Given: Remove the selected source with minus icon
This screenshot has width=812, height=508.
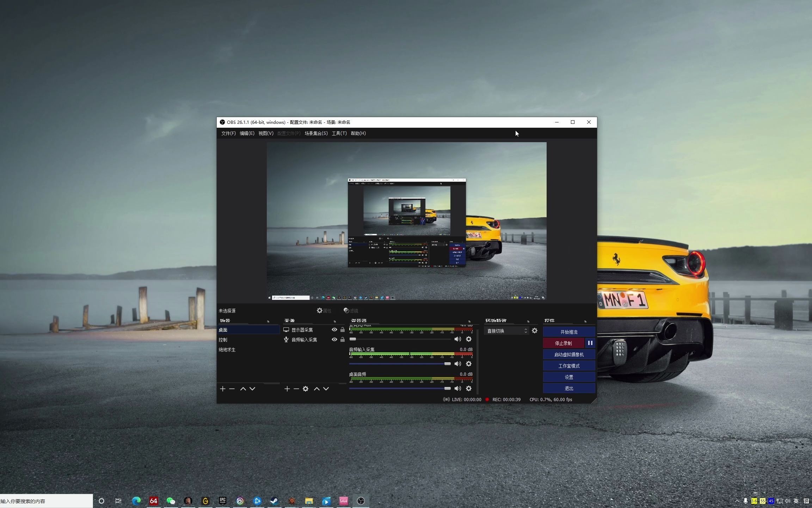Looking at the screenshot, I should tap(296, 389).
